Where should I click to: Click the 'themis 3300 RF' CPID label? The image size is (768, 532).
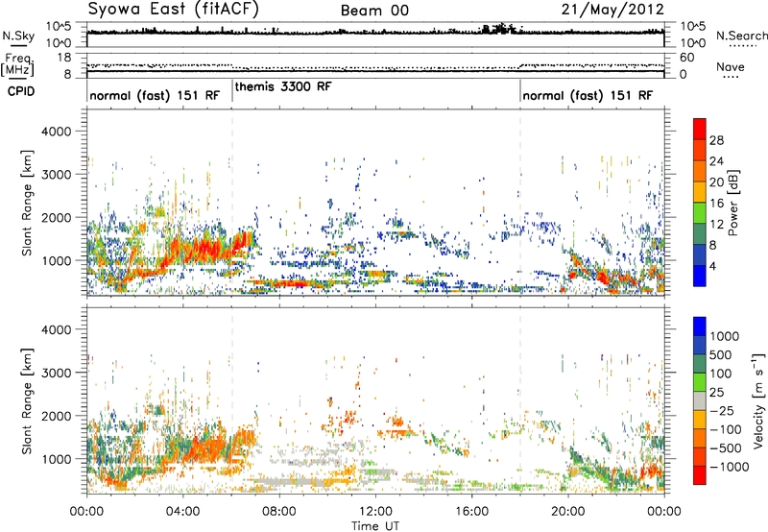pyautogui.click(x=283, y=86)
